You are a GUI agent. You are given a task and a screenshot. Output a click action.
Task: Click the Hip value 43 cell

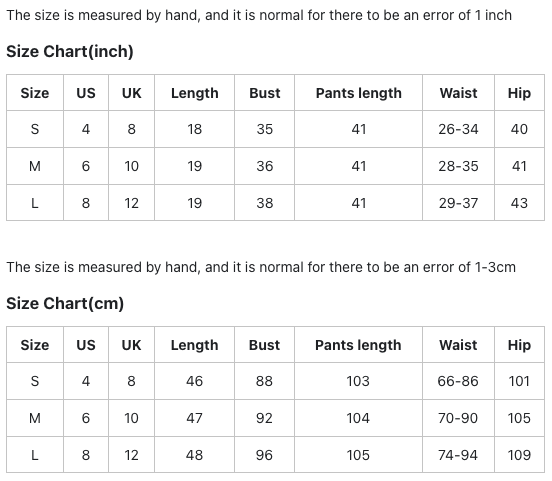[519, 203]
